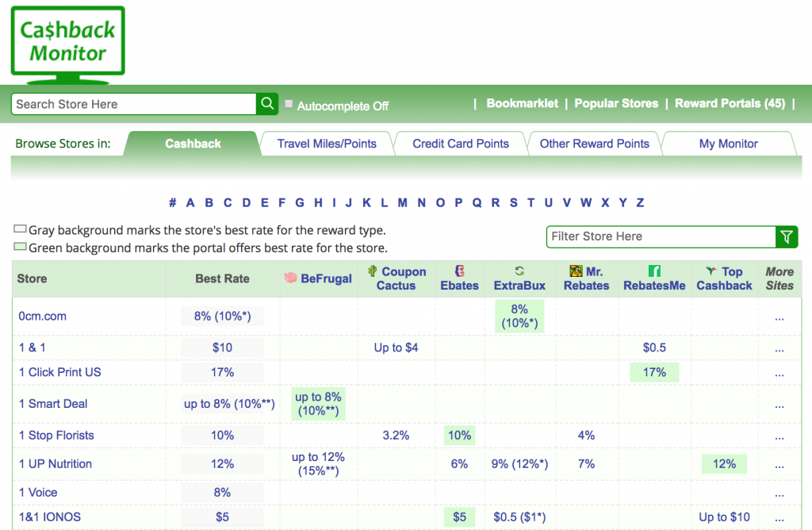The width and height of the screenshot is (812, 530).
Task: Switch to Travel Miles/Points tab
Action: (327, 144)
